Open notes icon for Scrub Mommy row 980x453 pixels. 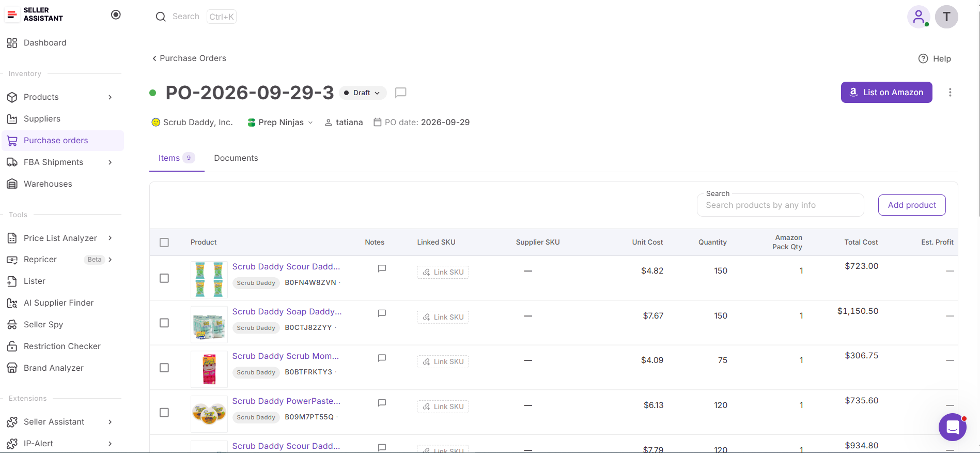(x=382, y=358)
